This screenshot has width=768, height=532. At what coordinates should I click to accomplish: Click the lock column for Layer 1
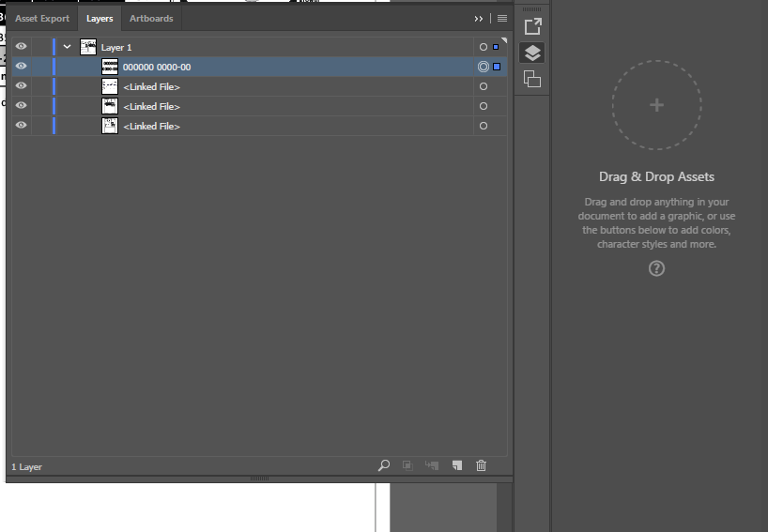point(41,47)
